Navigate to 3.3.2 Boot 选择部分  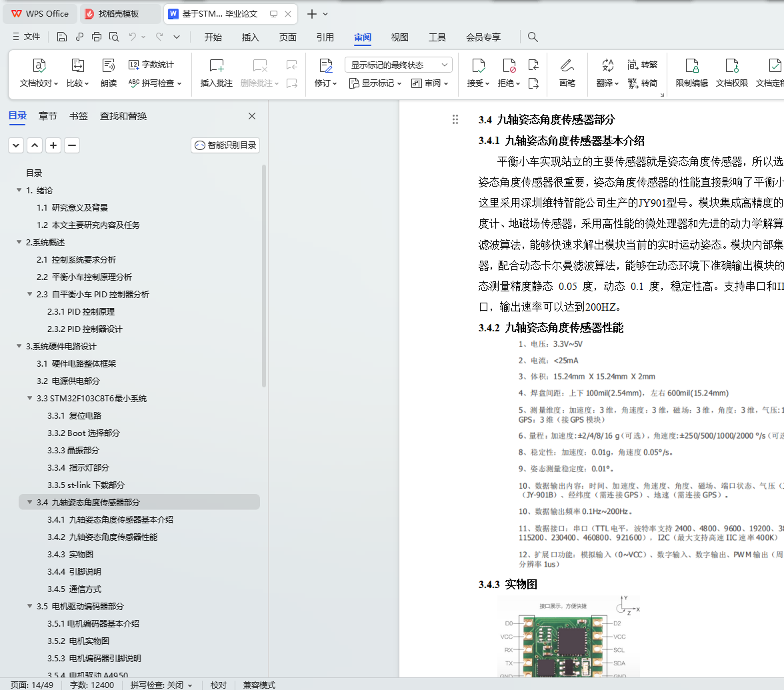(x=83, y=433)
